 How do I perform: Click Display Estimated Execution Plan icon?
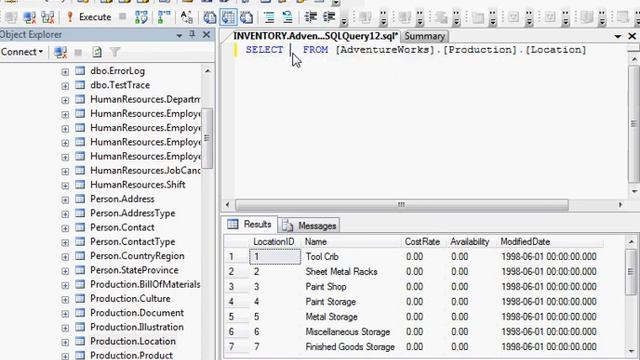click(x=164, y=17)
